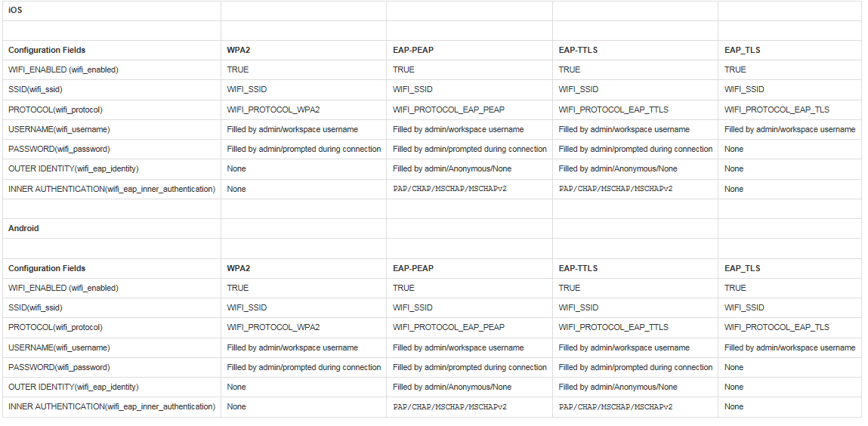Select iOS WIFI_PROTOCOL_EAP_PEAP cell
Screen dimensions: 868x426
point(469,110)
